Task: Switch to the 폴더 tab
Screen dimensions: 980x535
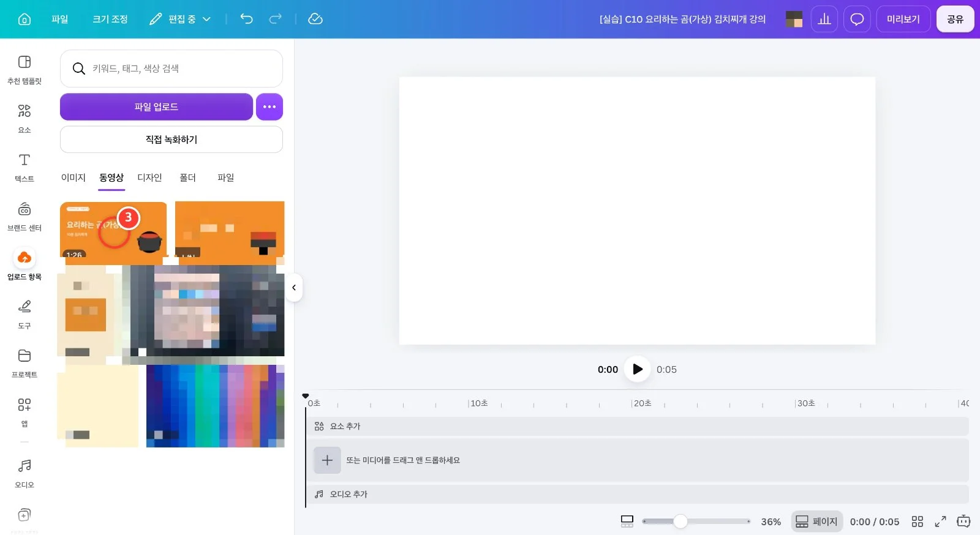Action: (x=187, y=178)
